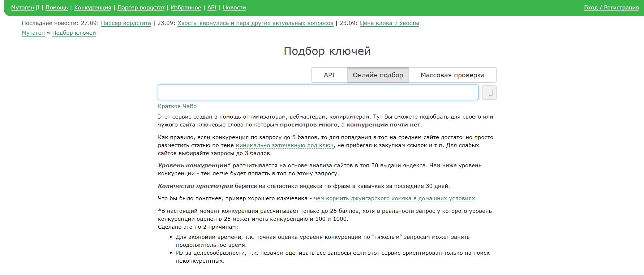Switch to Массовая проверка tab

(452, 75)
